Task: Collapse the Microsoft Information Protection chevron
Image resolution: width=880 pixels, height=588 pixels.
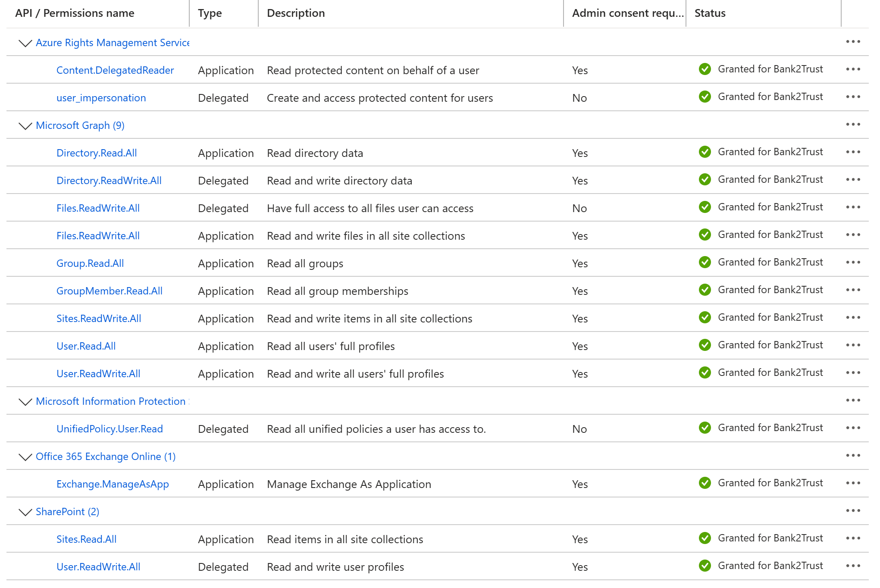Action: coord(25,402)
